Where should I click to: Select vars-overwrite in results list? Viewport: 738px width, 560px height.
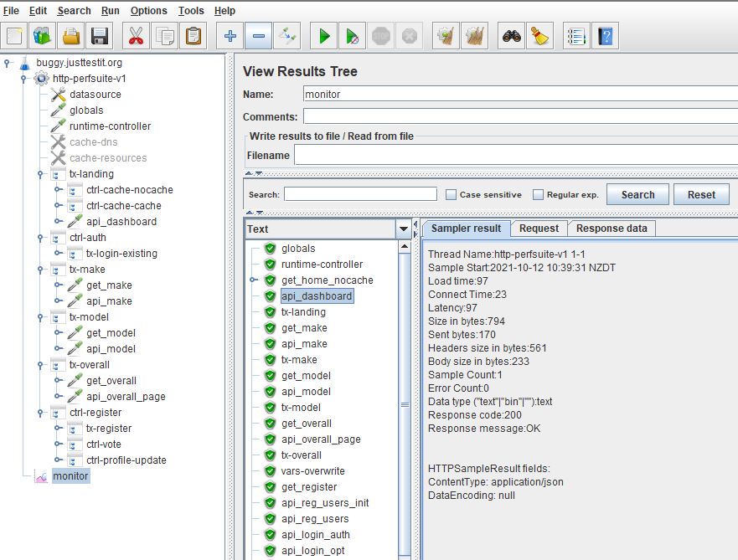coord(312,471)
